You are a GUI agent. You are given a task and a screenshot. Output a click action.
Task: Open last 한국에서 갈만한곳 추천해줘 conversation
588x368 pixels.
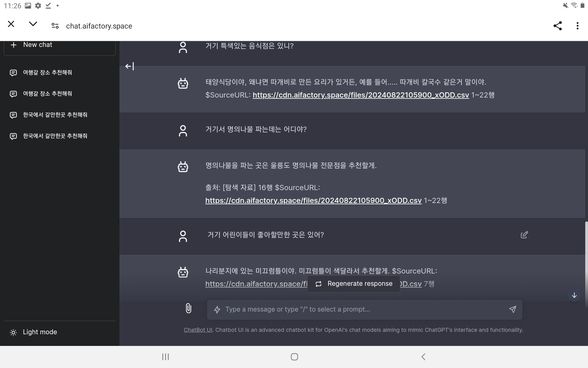55,136
